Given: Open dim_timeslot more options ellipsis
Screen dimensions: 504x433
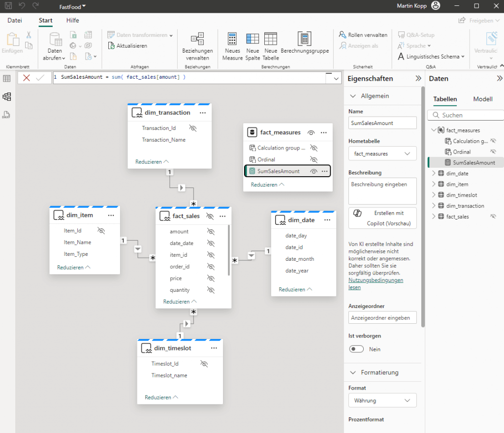Looking at the screenshot, I should point(214,348).
